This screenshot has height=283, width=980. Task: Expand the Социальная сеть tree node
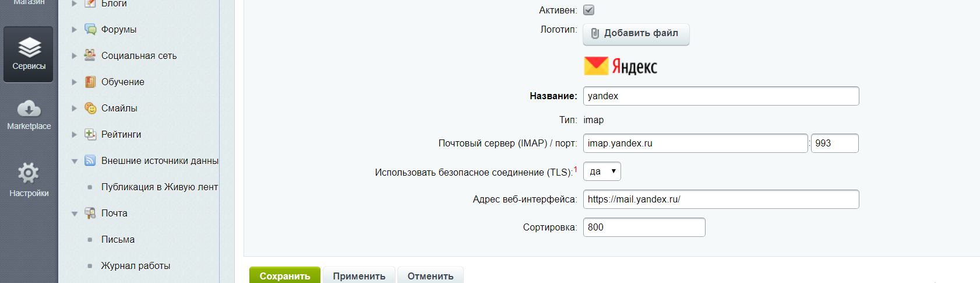point(74,55)
